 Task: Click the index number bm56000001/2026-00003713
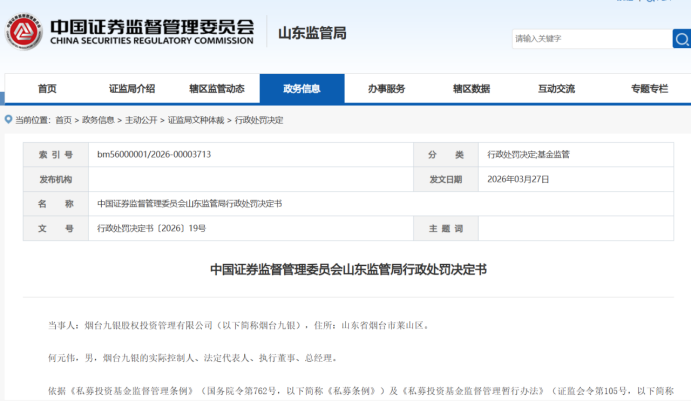pos(154,155)
